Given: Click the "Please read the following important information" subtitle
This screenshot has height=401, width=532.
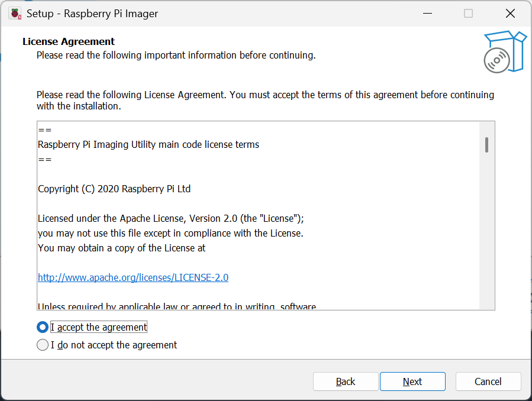Looking at the screenshot, I should (176, 55).
